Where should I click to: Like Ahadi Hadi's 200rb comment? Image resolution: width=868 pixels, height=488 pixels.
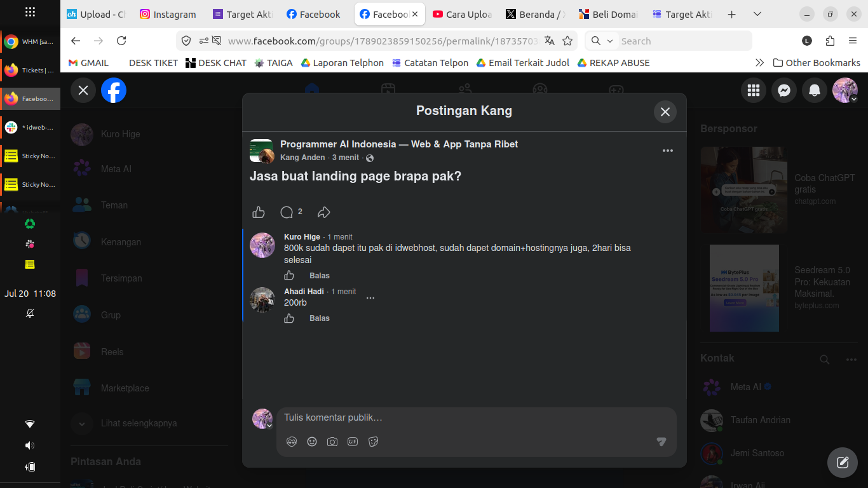pos(289,318)
